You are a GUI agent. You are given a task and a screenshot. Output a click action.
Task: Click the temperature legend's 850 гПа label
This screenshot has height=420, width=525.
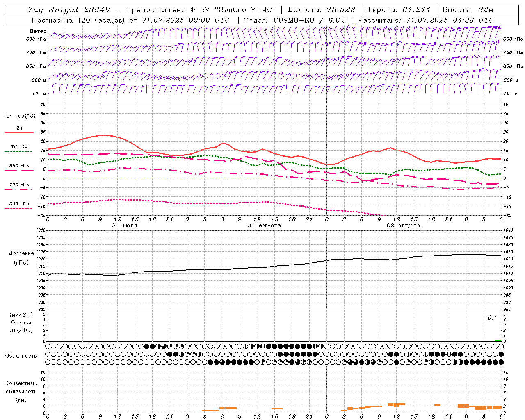point(19,166)
